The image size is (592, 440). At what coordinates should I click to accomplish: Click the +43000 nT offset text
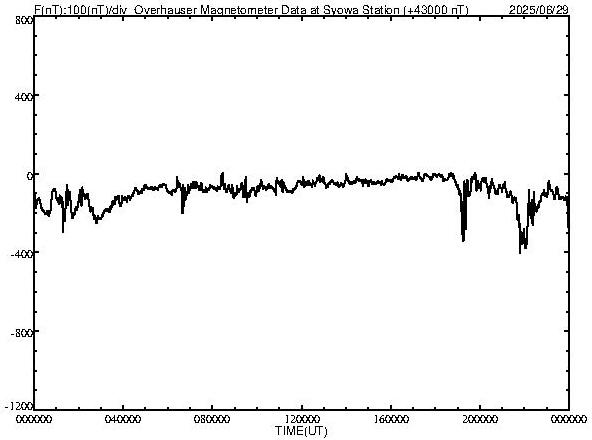436,9
